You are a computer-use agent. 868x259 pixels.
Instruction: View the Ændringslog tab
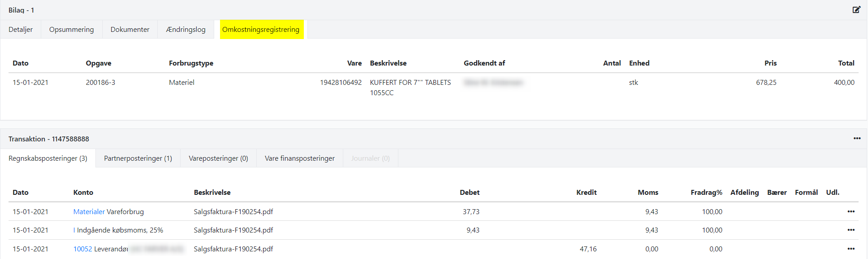click(x=186, y=30)
